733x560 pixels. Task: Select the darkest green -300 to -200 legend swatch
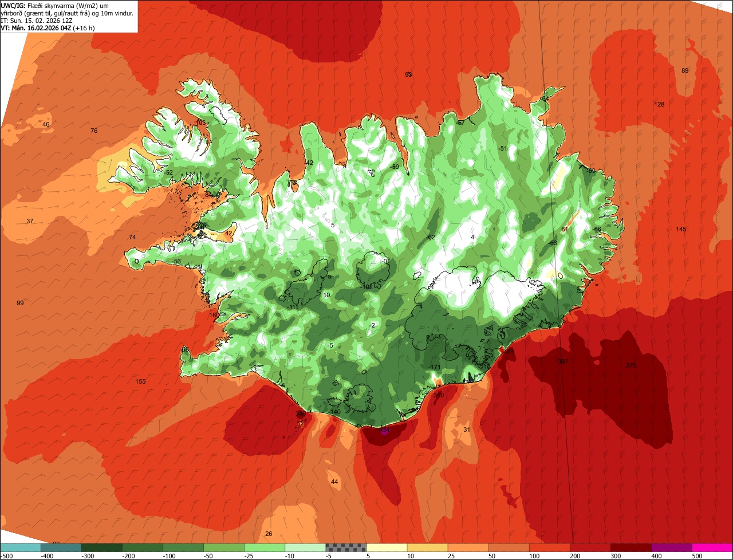(102, 547)
